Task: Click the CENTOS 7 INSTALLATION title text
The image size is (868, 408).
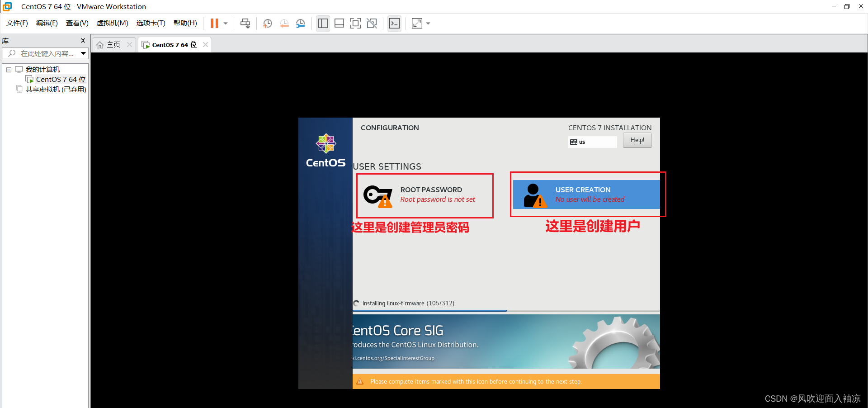Action: pyautogui.click(x=610, y=128)
